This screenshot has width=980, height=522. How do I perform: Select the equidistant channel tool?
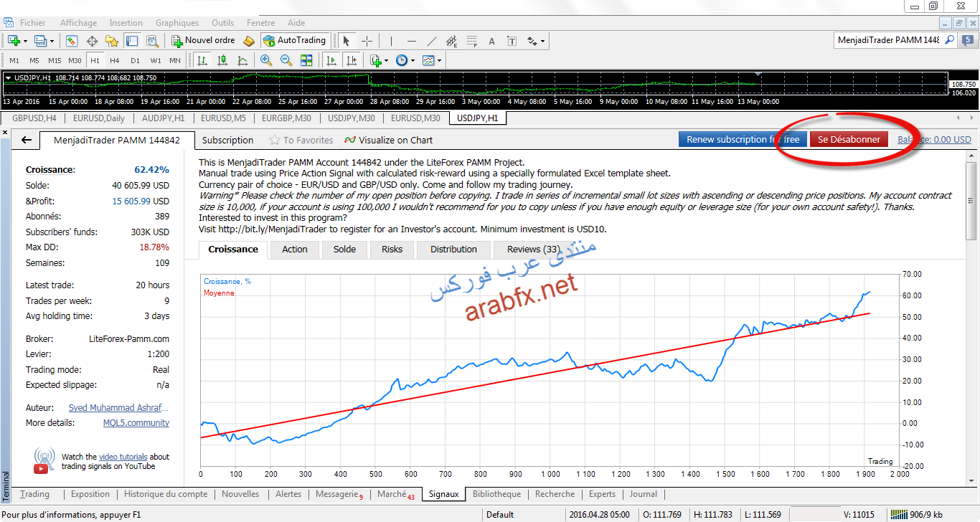pos(451,41)
